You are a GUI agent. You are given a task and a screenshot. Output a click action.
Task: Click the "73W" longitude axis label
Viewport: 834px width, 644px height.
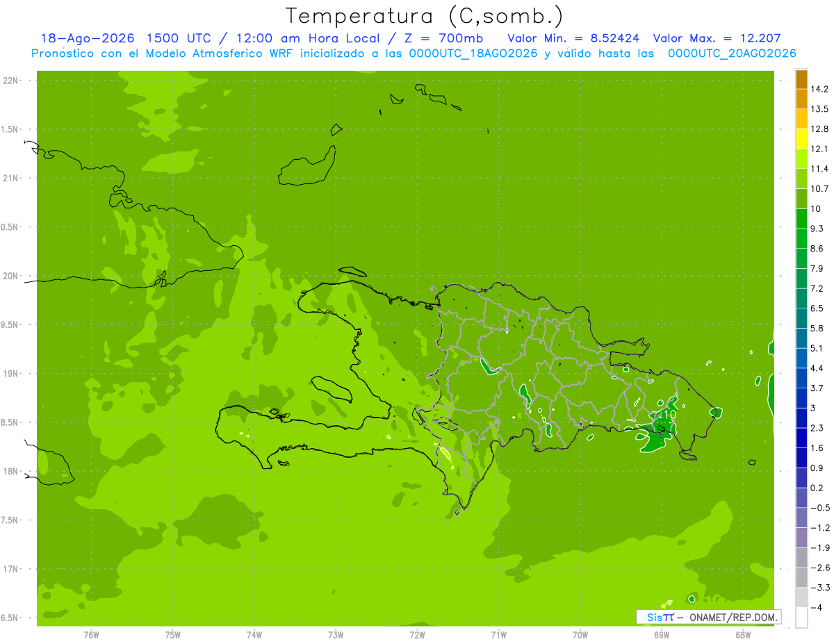click(x=336, y=635)
